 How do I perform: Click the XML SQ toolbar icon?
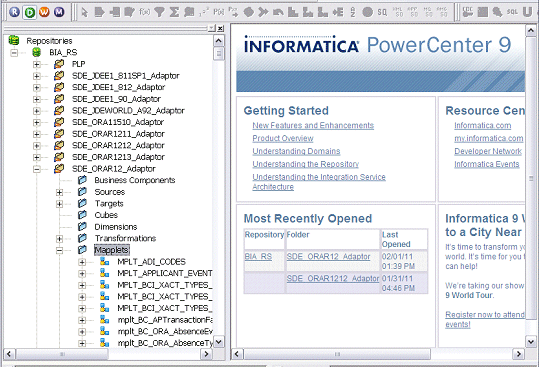coord(398,12)
